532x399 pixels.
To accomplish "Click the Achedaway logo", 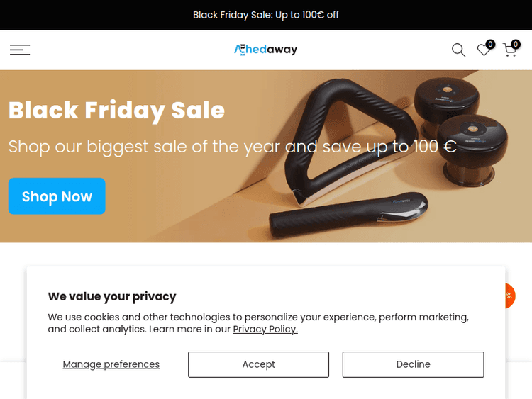I will 266,50.
